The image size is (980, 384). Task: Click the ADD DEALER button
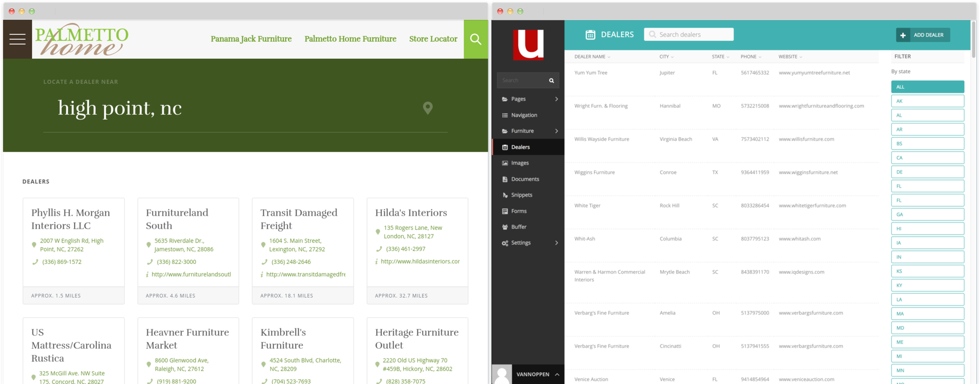pos(923,35)
